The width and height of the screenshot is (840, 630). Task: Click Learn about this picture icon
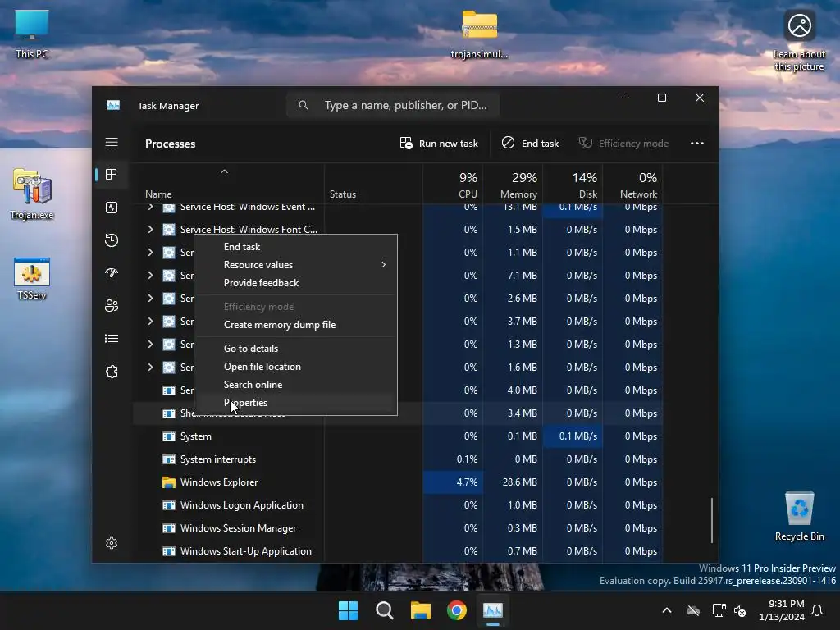(799, 41)
